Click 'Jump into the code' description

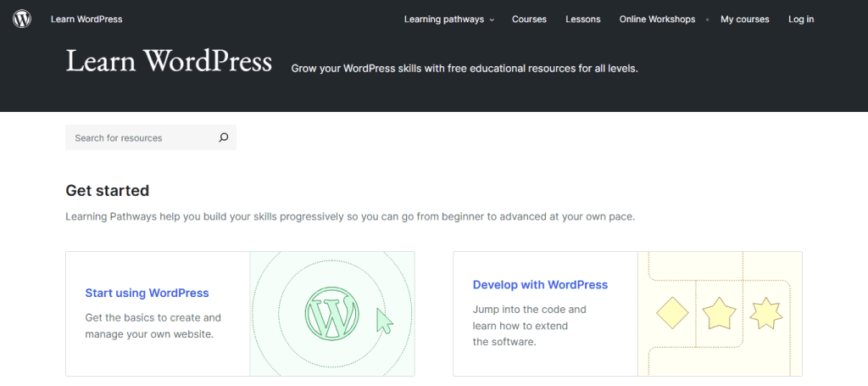pyautogui.click(x=529, y=326)
